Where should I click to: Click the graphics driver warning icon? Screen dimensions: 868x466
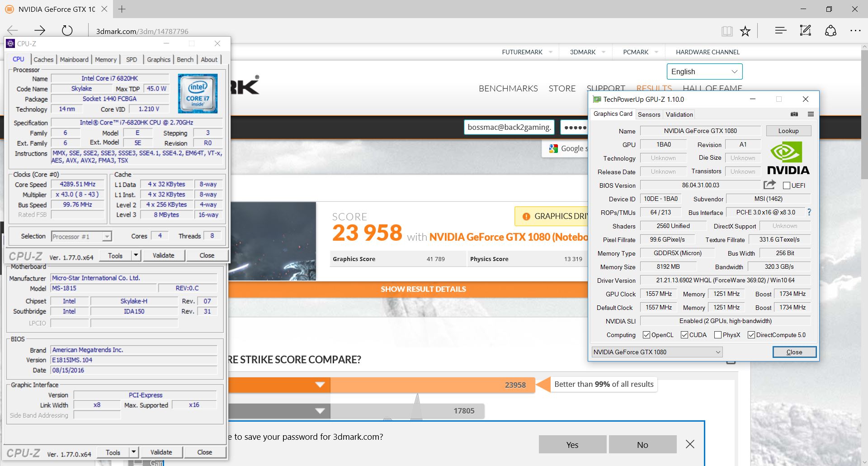click(x=526, y=217)
